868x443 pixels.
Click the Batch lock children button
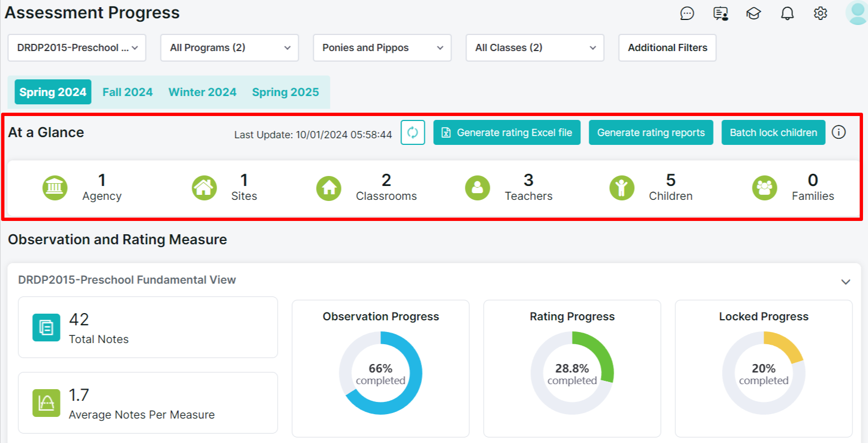pyautogui.click(x=774, y=133)
